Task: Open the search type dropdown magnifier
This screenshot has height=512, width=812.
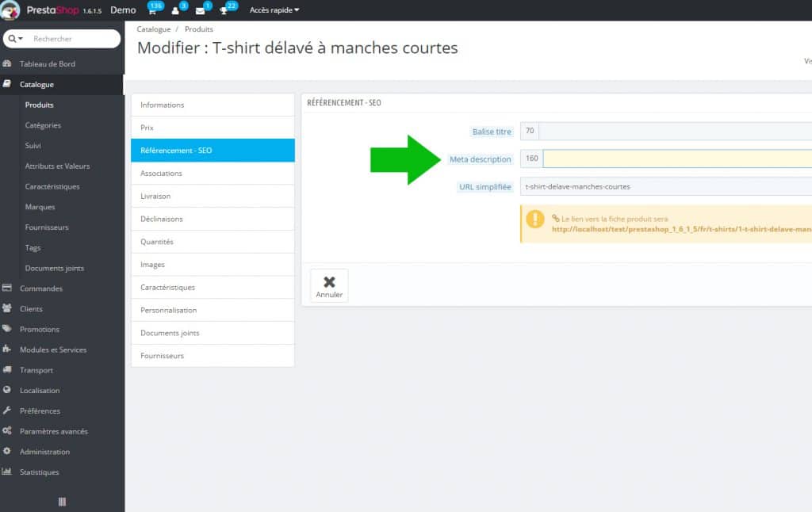Action: (x=15, y=39)
